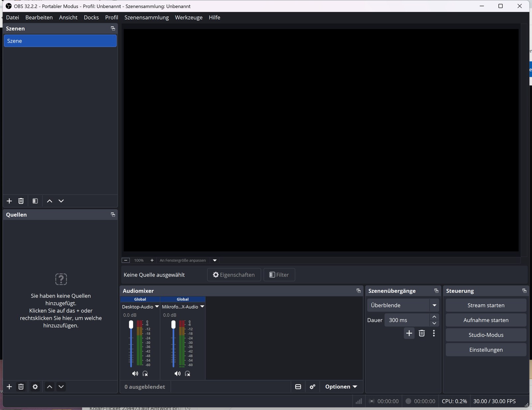Remove source with Quellen trash icon
Viewport: 532px width, 410px height.
[21, 387]
